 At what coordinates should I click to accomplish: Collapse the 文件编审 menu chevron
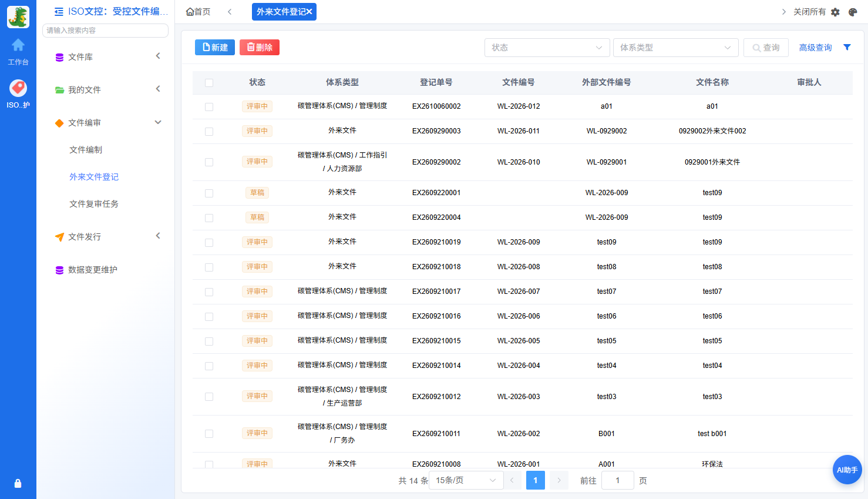pos(158,122)
